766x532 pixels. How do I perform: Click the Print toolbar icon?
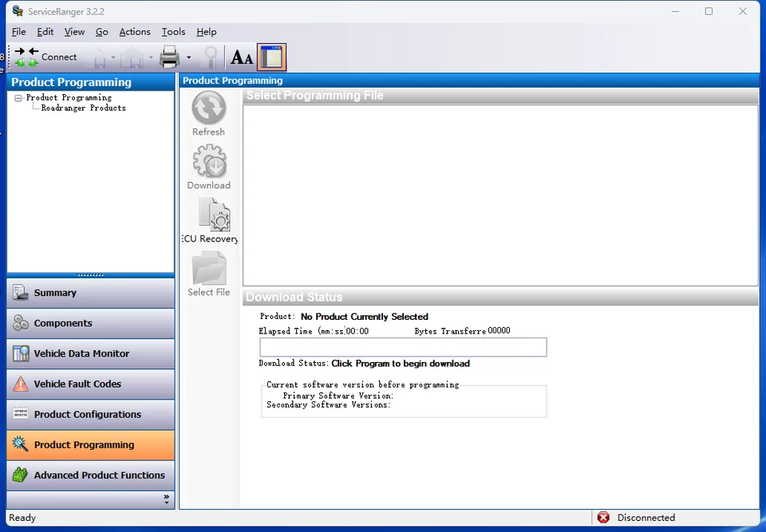169,57
